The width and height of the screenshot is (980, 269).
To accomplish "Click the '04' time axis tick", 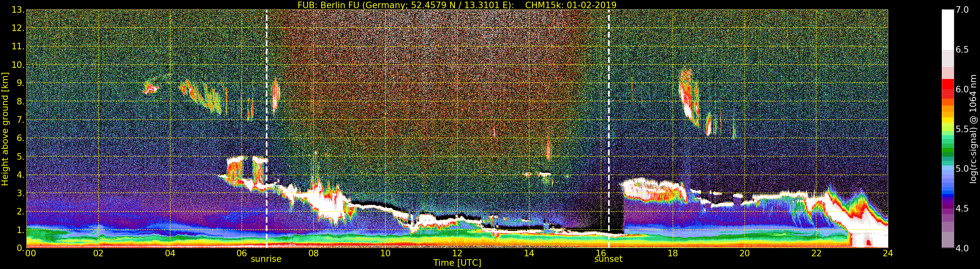I will [170, 253].
